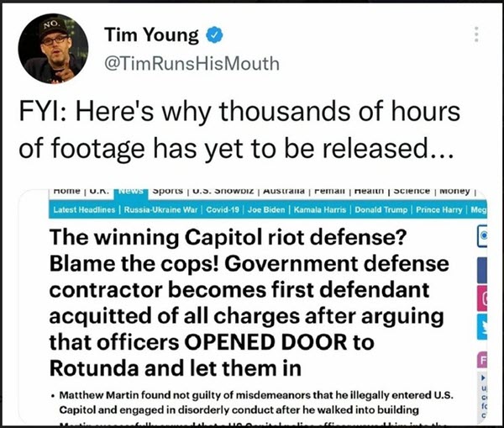Open the Russia-Ukraine War topic link
The height and width of the screenshot is (428, 504).
click(x=160, y=210)
